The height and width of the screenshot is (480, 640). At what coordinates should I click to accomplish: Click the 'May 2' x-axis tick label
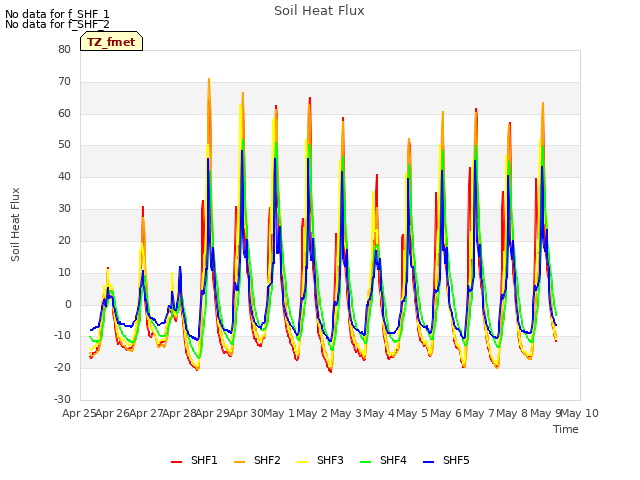click(x=312, y=413)
